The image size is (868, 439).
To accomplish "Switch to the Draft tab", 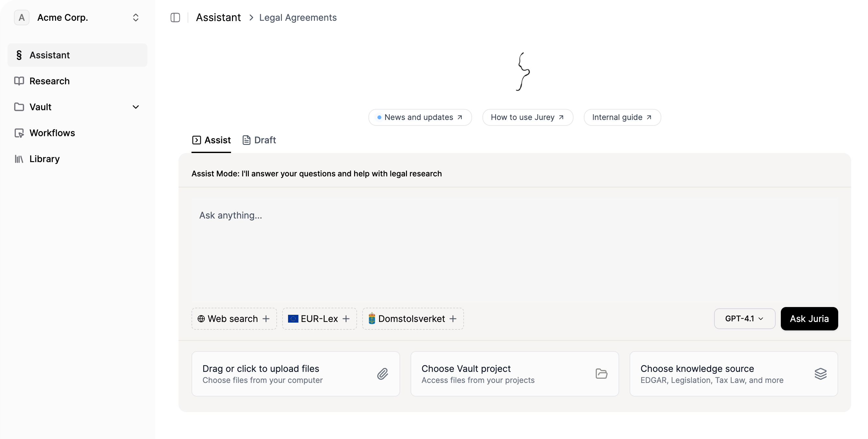I will pos(259,140).
